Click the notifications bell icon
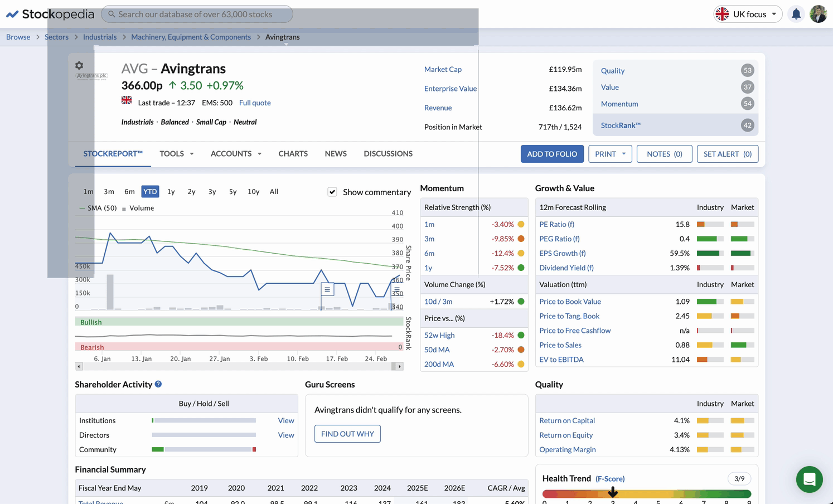The width and height of the screenshot is (833, 504). tap(796, 14)
